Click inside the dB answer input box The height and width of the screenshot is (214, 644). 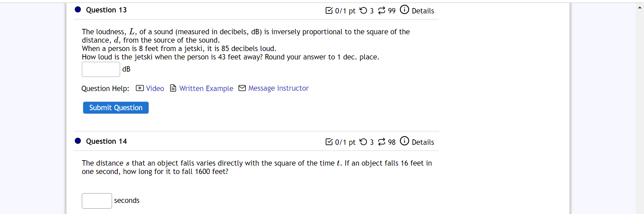[101, 69]
